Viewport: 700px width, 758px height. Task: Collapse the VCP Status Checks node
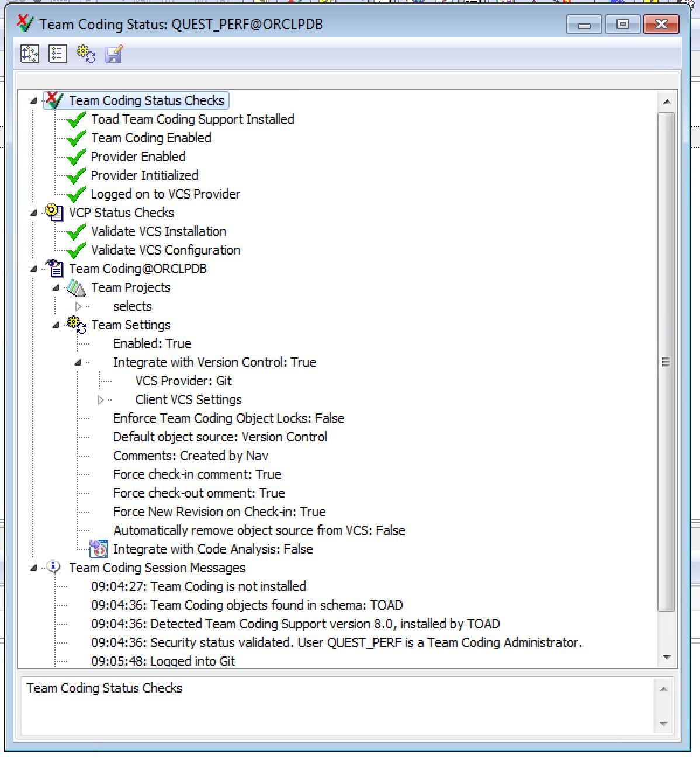pos(33,213)
